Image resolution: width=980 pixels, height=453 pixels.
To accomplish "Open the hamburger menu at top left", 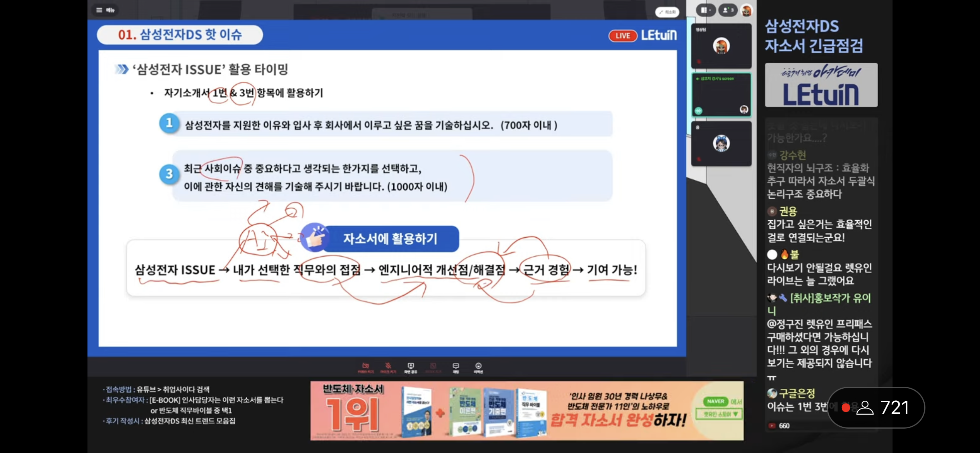I will [99, 10].
